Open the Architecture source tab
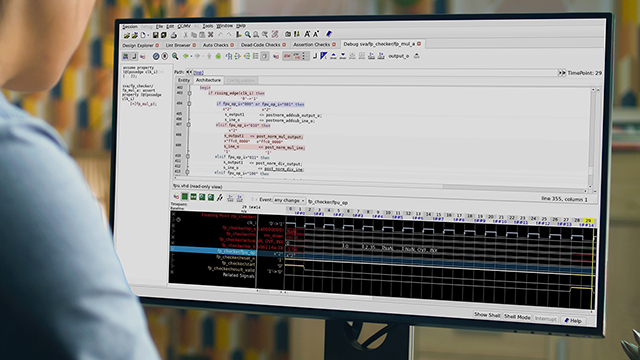The image size is (640, 360). (208, 80)
